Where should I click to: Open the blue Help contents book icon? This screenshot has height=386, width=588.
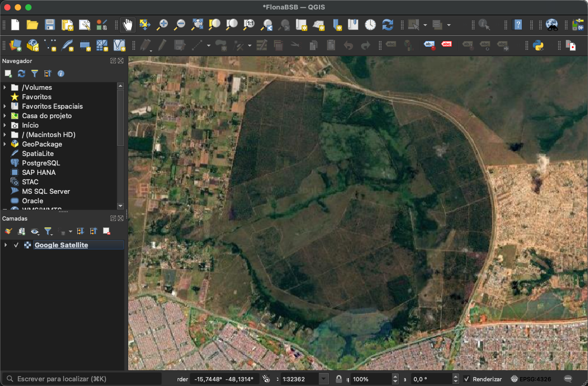[x=518, y=25]
